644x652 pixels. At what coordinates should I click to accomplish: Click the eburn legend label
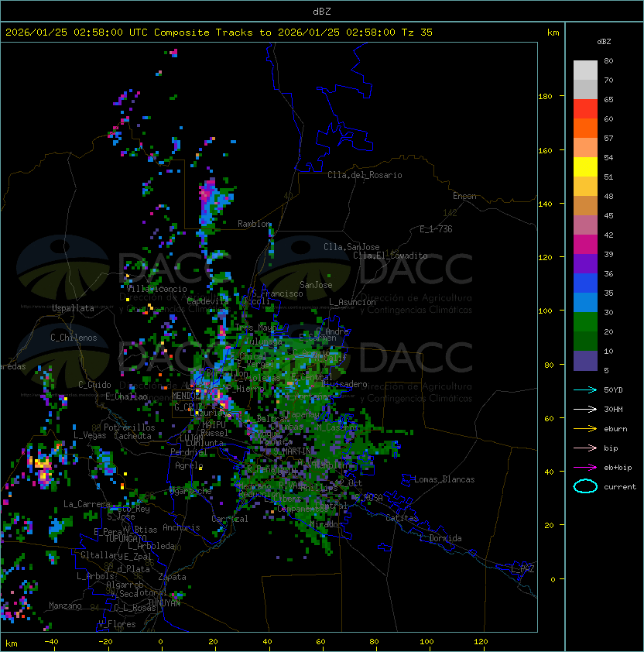pos(615,429)
